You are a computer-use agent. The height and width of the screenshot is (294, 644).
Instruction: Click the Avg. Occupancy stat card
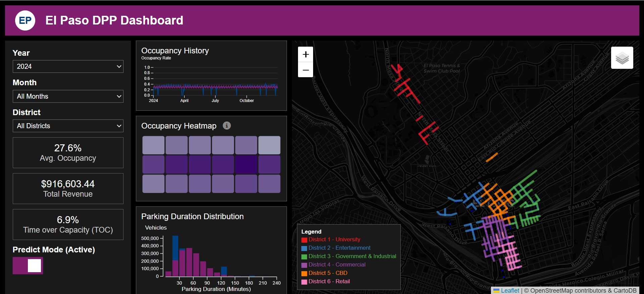(68, 153)
